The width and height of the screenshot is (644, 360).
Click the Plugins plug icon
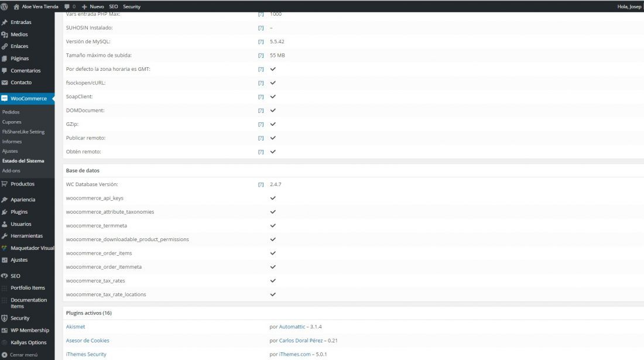click(x=5, y=212)
